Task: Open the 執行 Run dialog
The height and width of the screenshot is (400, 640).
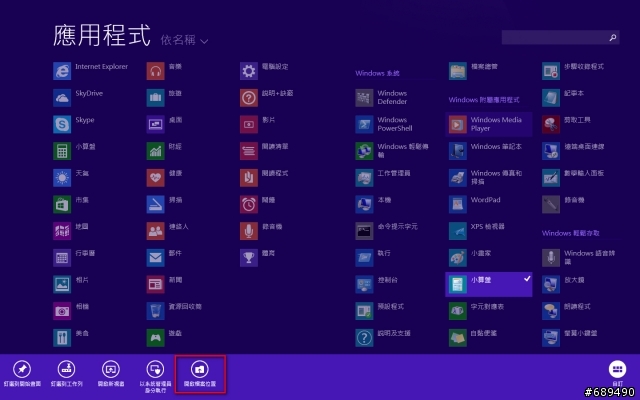Action: coord(373,258)
